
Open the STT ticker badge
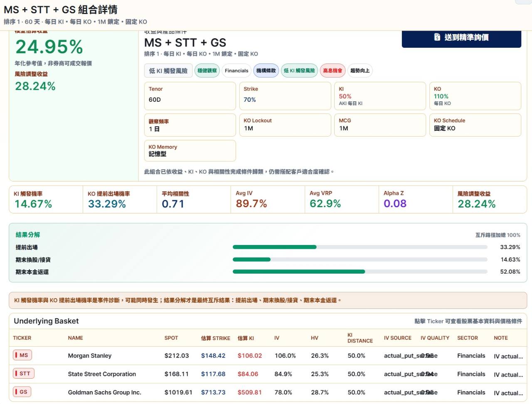click(23, 373)
